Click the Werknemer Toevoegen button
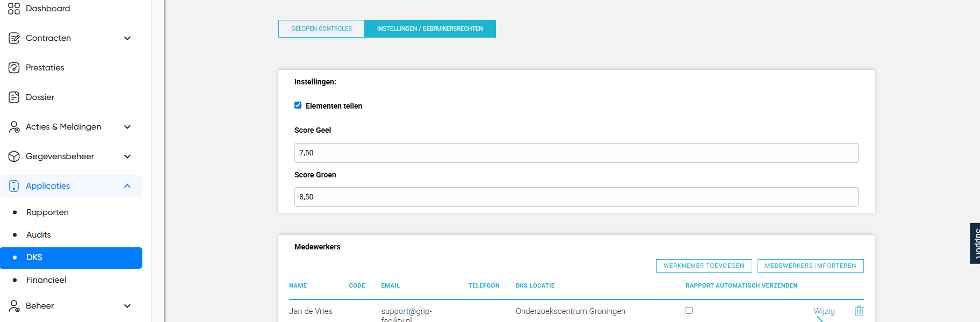This screenshot has height=322, width=980. pos(703,266)
